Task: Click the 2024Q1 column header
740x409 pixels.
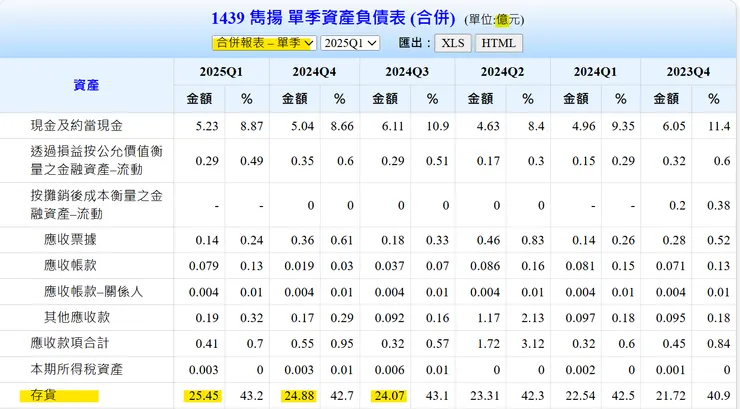Action: pyautogui.click(x=595, y=72)
